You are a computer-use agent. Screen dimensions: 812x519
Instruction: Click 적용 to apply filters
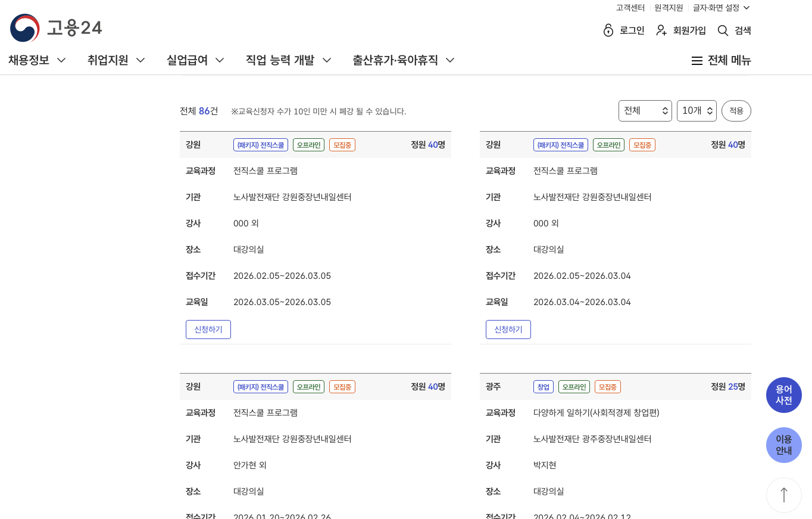click(736, 111)
